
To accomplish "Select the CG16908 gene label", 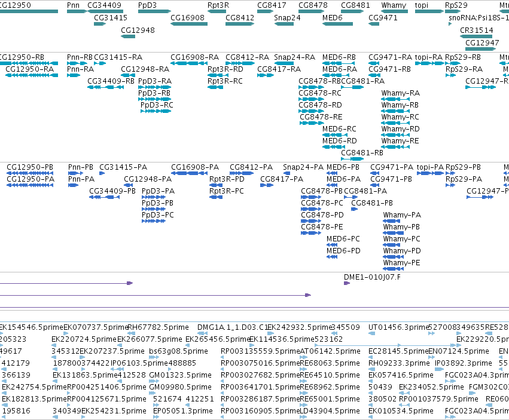I will click(187, 17).
